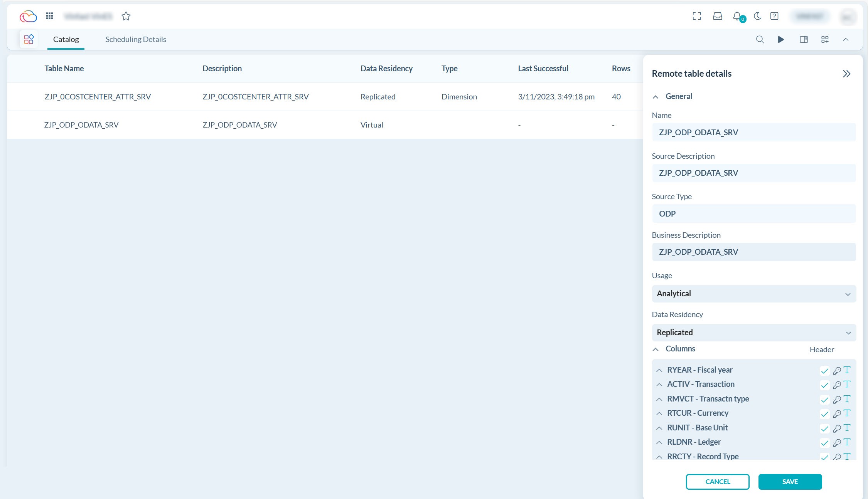Switch to the Scheduling Details tab
The height and width of the screenshot is (499, 868).
point(135,39)
